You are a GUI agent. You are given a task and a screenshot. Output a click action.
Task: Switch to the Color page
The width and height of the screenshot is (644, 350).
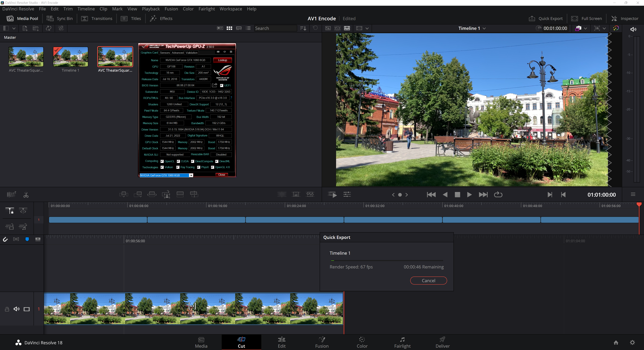[x=362, y=342]
